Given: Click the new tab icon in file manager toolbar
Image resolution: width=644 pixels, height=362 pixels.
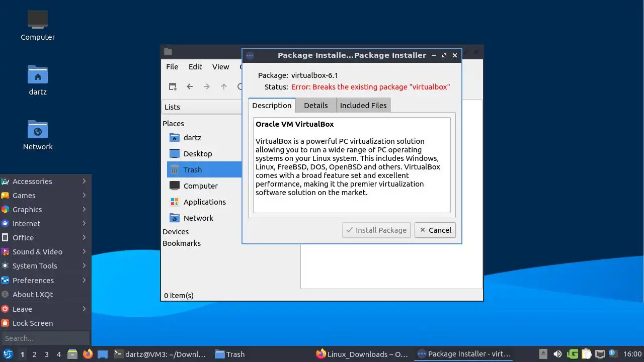Looking at the screenshot, I should 173,86.
